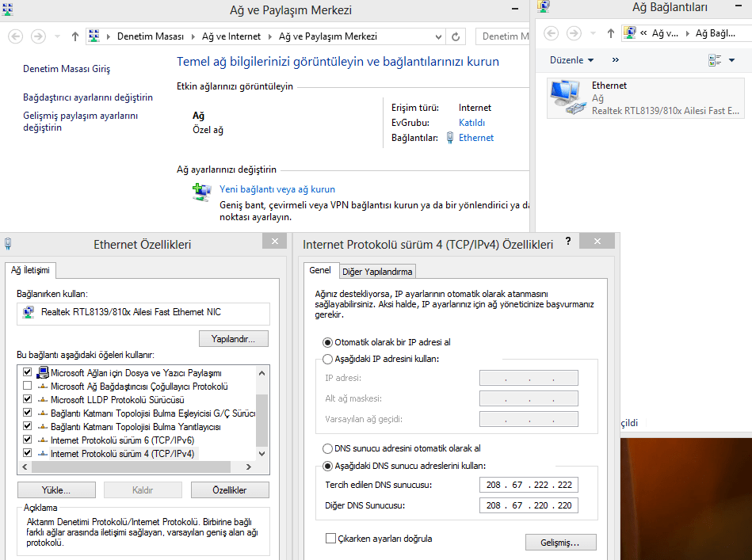This screenshot has width=752, height=560.
Task: Click Ağ ve Paylaşım Merkezi breadcrumb
Action: (328, 36)
